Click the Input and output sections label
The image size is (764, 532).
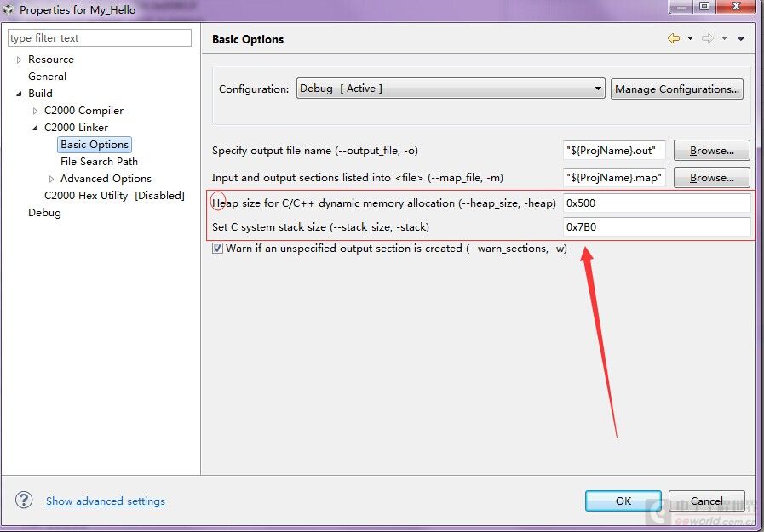tap(358, 178)
